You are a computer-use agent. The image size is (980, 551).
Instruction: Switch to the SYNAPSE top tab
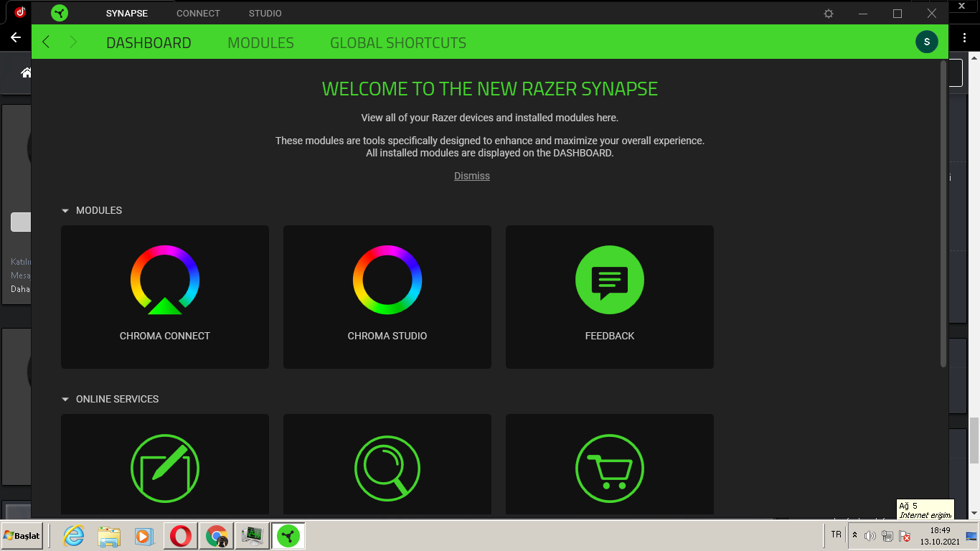pyautogui.click(x=127, y=14)
